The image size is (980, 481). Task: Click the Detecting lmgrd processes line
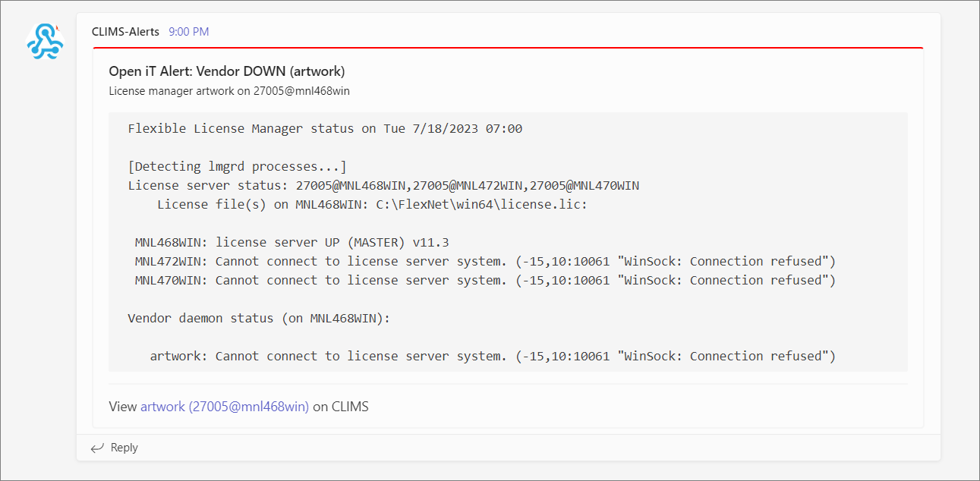coord(237,166)
